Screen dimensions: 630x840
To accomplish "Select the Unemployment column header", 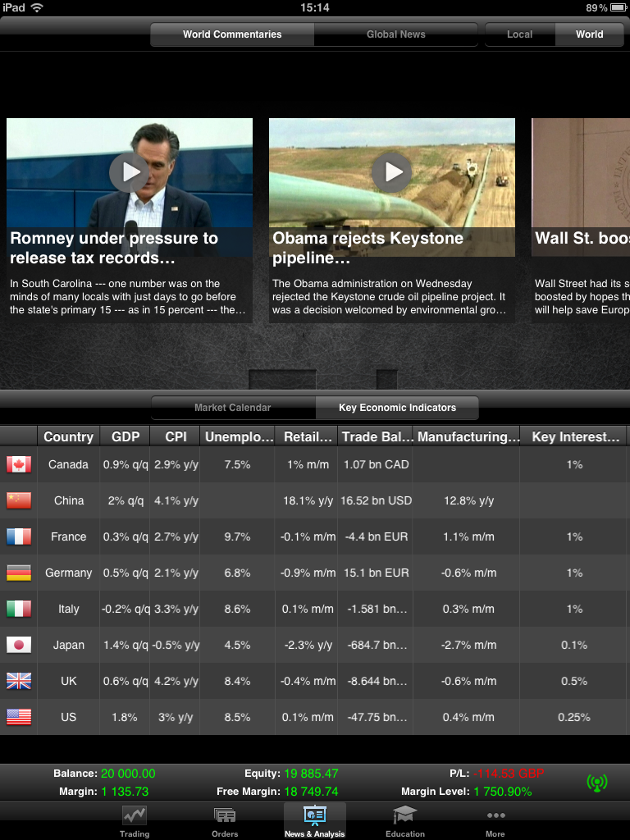I will [238, 436].
